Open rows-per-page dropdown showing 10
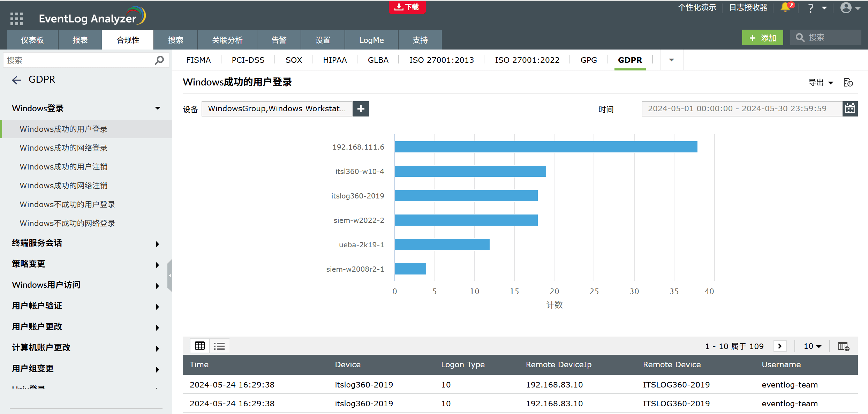Viewport: 868px width, 414px height. [x=812, y=346]
